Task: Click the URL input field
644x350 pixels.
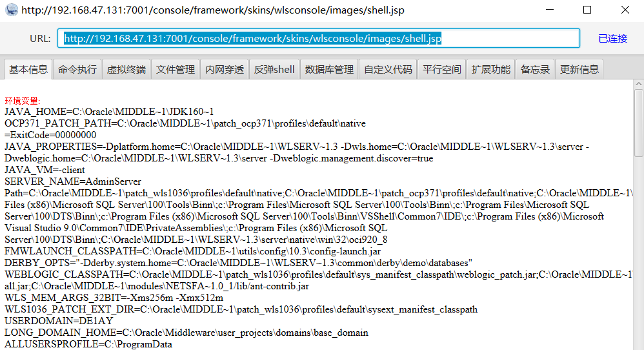Action: pos(319,38)
